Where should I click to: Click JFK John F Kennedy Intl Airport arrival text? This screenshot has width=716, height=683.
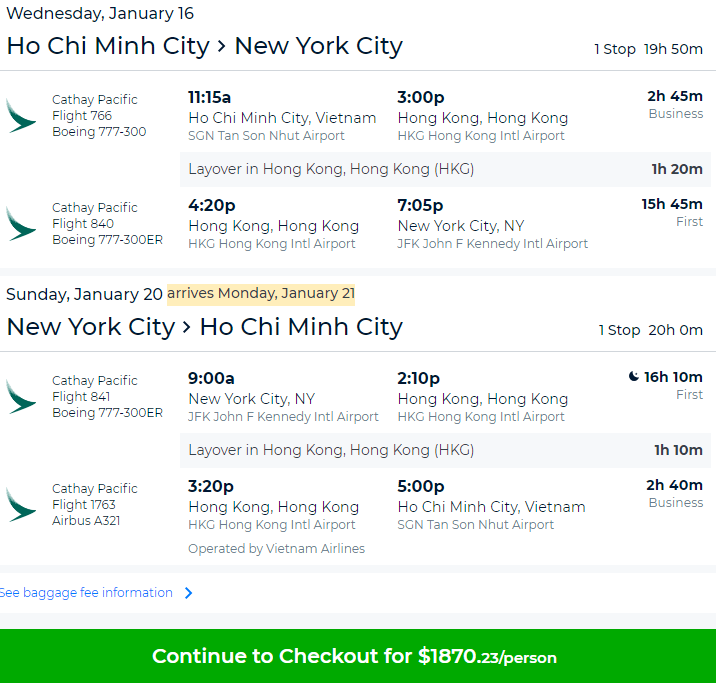492,244
